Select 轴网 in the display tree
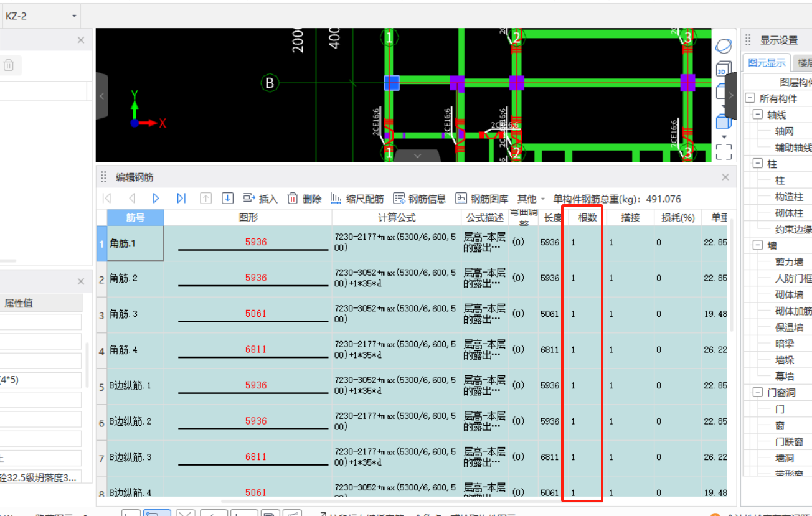This screenshot has width=812, height=516. point(784,131)
